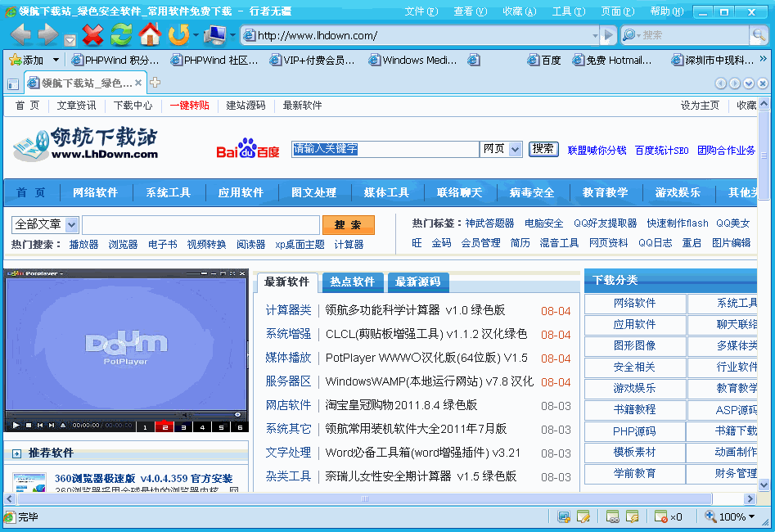Click the orange 搜索 button
Viewport: 775px width, 532px height.
pos(349,223)
